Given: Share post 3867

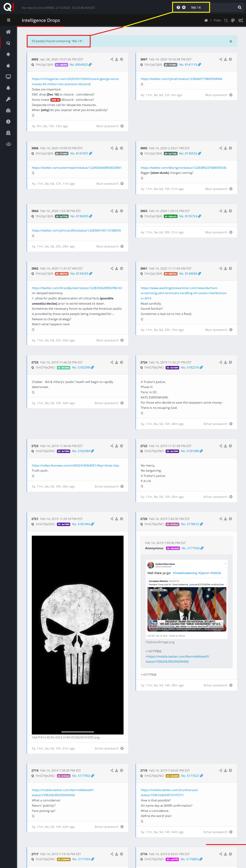Looking at the screenshot, I should (221, 59).
